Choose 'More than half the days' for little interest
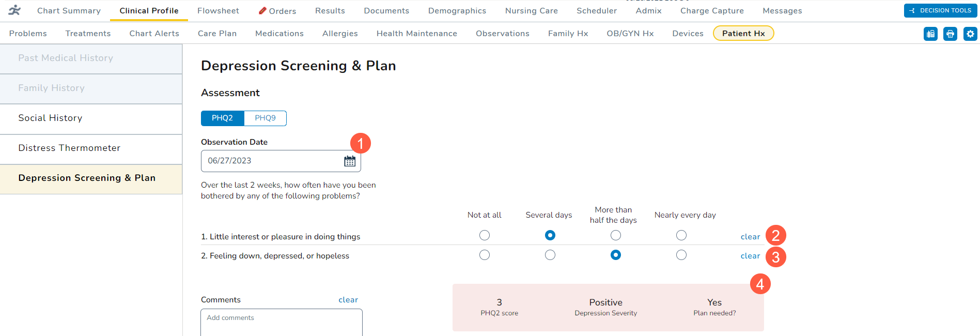980x336 pixels. [x=615, y=236]
